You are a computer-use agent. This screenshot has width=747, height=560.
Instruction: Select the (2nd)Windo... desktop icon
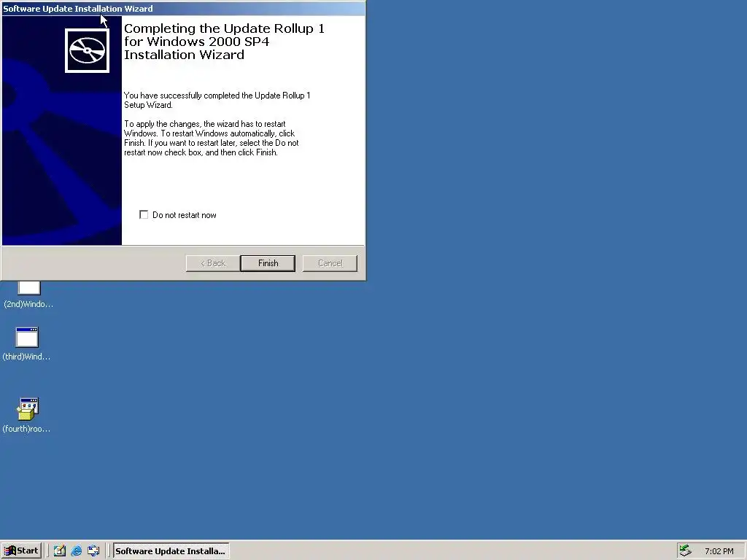click(x=28, y=295)
